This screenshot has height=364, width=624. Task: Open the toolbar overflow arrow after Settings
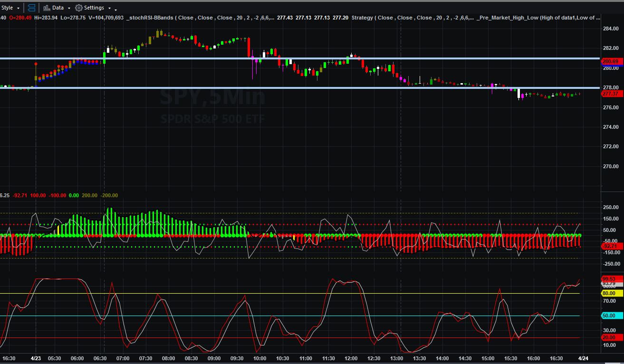click(x=116, y=9)
